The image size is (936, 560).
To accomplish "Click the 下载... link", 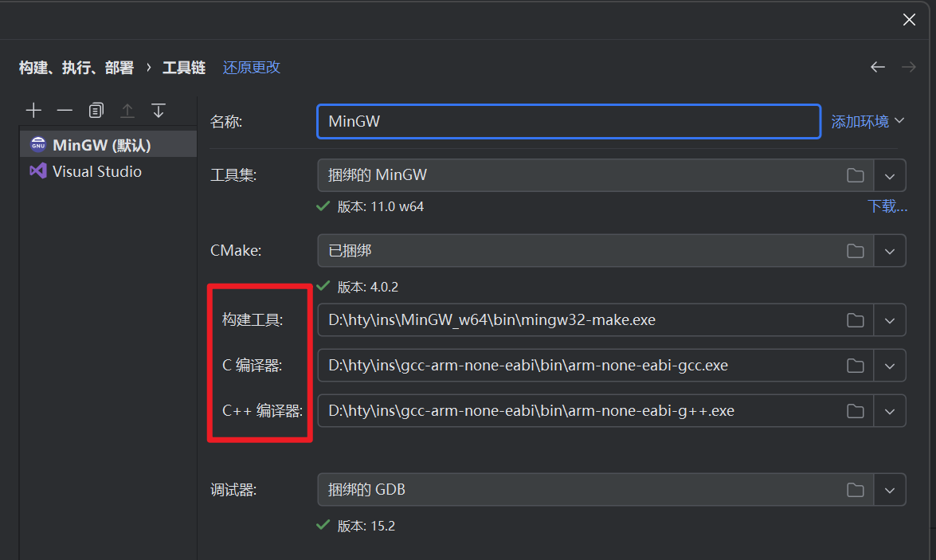I will (x=887, y=206).
